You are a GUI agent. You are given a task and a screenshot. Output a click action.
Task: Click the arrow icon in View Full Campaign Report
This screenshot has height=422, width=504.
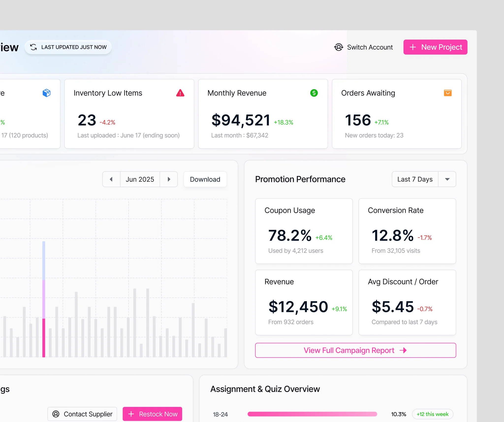pos(403,350)
